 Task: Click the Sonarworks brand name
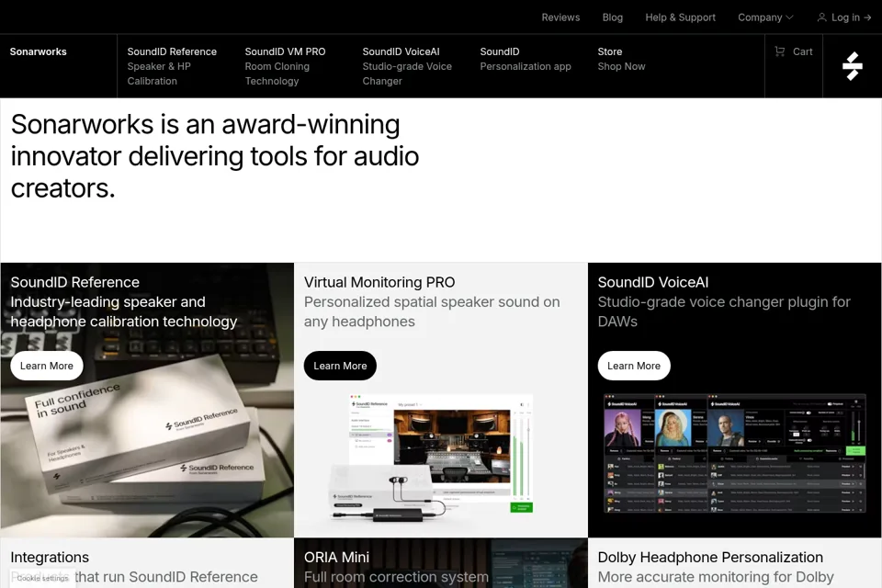(39, 51)
